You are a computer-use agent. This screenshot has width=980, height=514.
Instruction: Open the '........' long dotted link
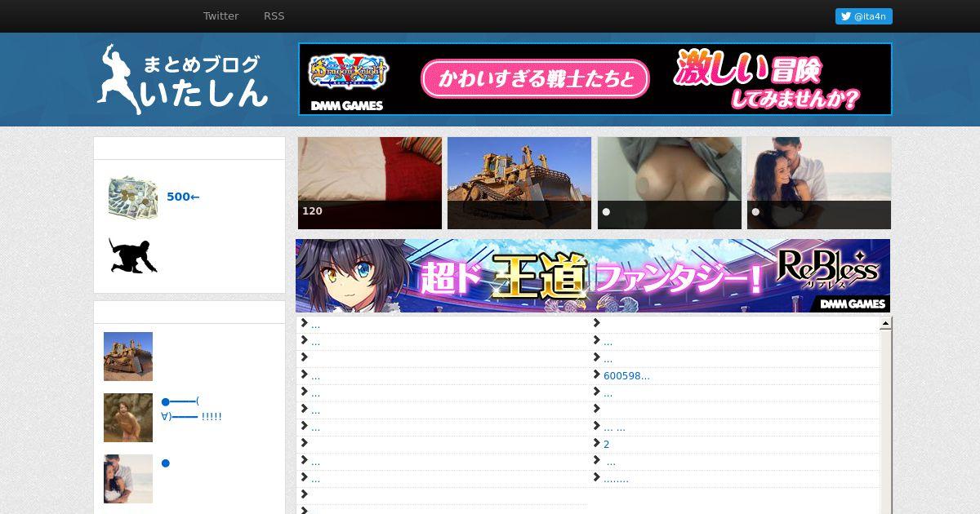point(616,479)
